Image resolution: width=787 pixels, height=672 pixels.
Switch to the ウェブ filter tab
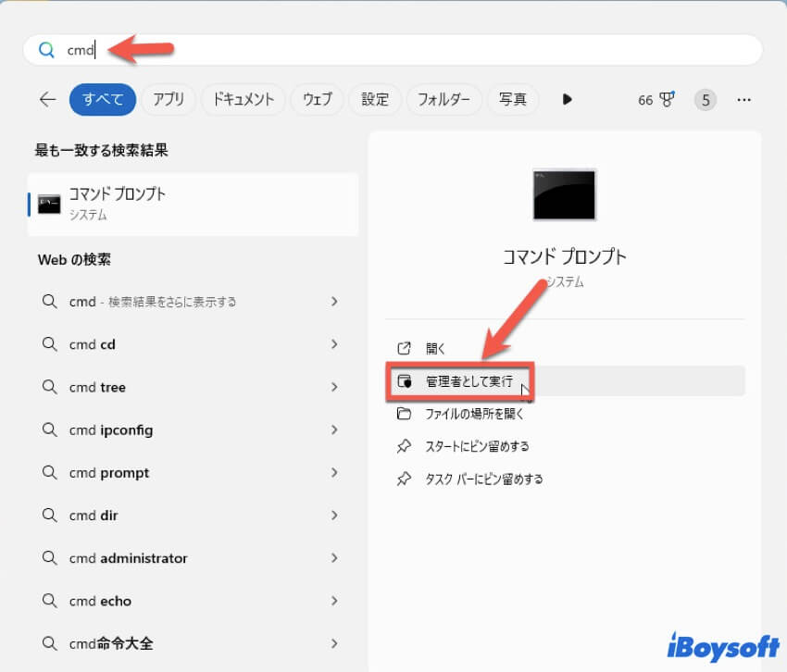pyautogui.click(x=318, y=99)
